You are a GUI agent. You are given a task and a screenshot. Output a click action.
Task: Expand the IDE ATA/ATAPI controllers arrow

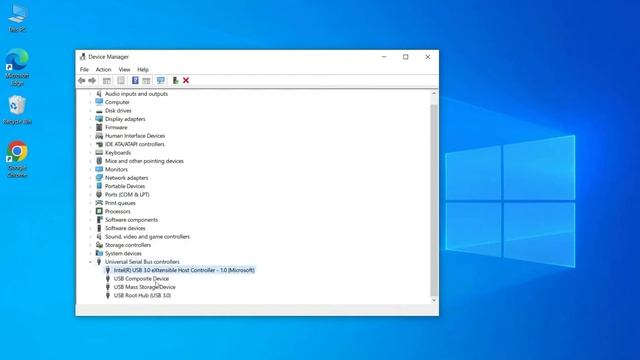tap(90, 144)
